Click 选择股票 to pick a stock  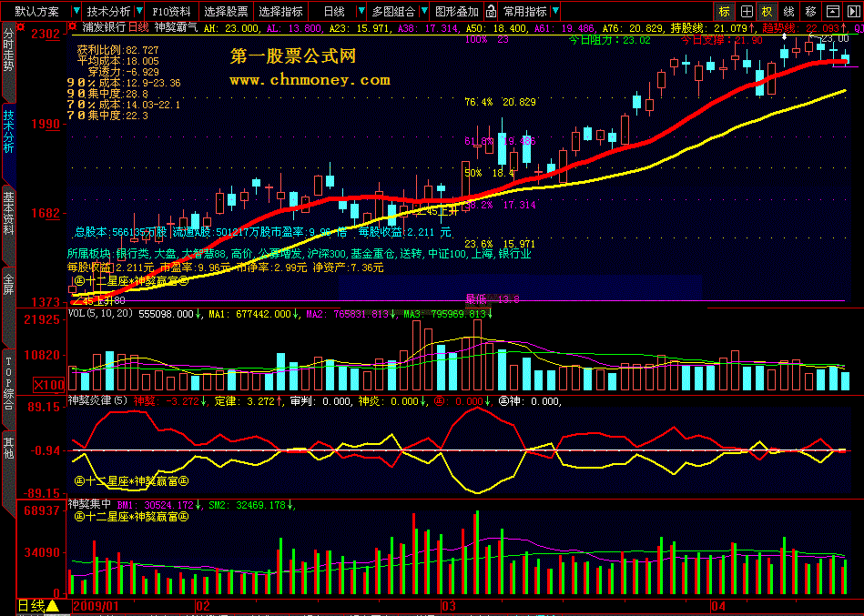[226, 11]
